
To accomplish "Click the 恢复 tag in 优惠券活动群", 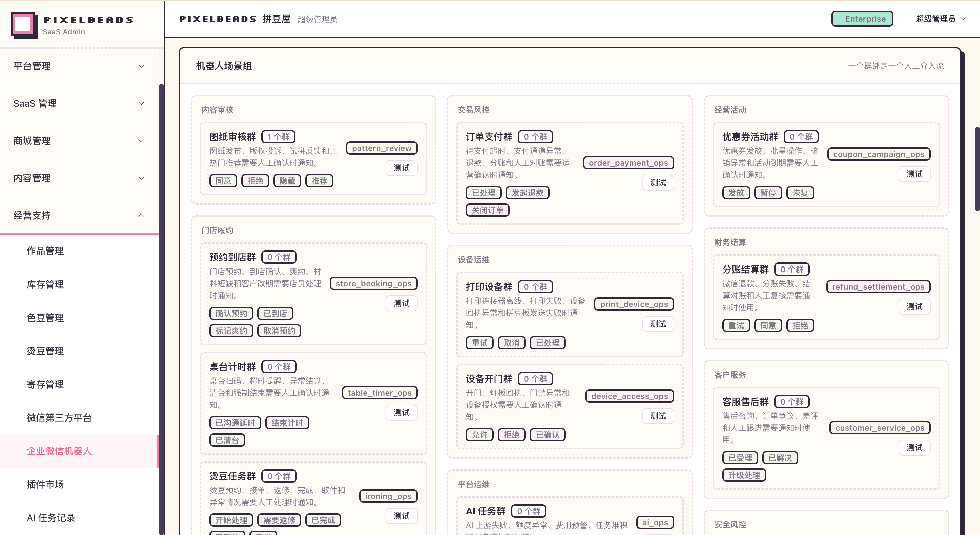I will [x=800, y=193].
